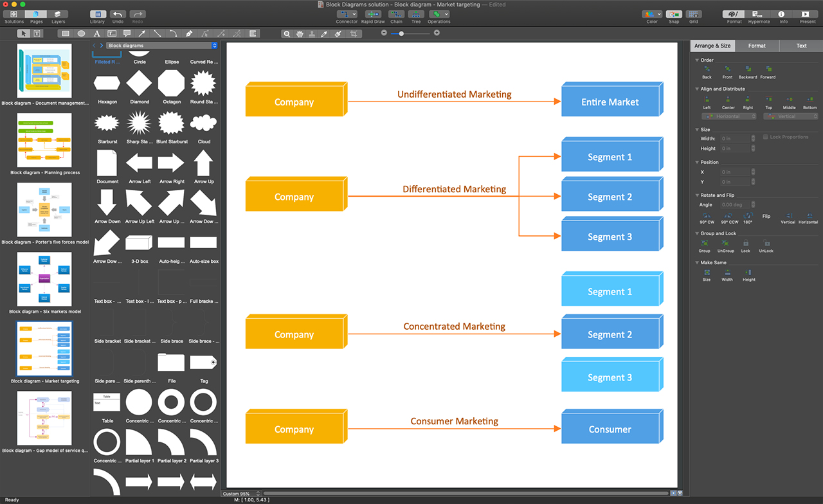Open the Connector dropdown
This screenshot has width=823, height=504.
click(347, 14)
